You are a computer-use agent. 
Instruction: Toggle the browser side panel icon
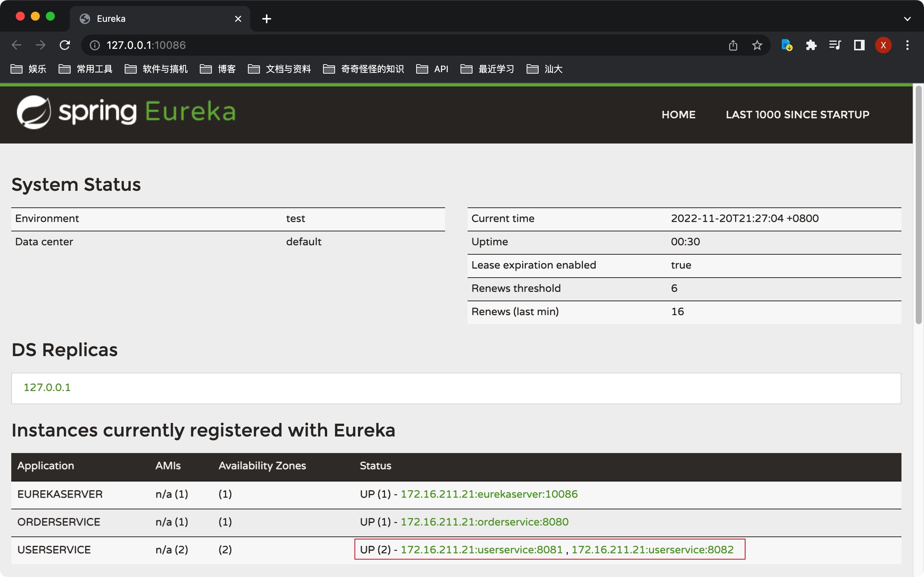click(859, 45)
